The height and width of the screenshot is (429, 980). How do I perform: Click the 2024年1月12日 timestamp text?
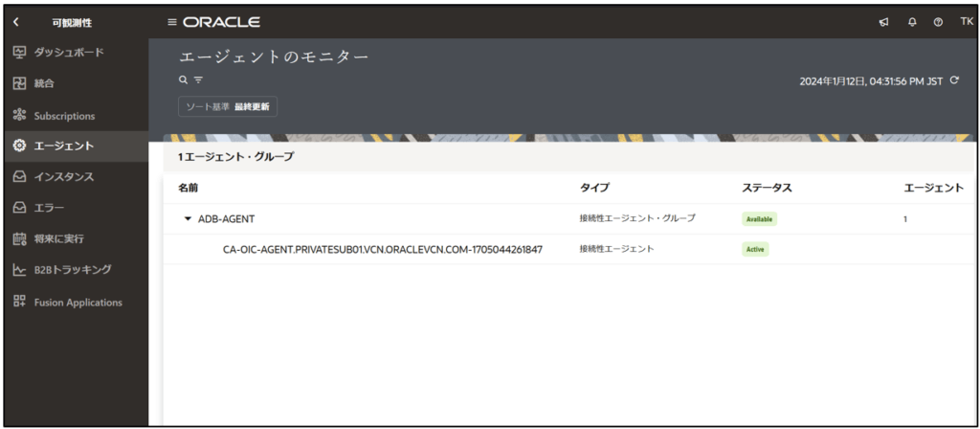coord(871,80)
